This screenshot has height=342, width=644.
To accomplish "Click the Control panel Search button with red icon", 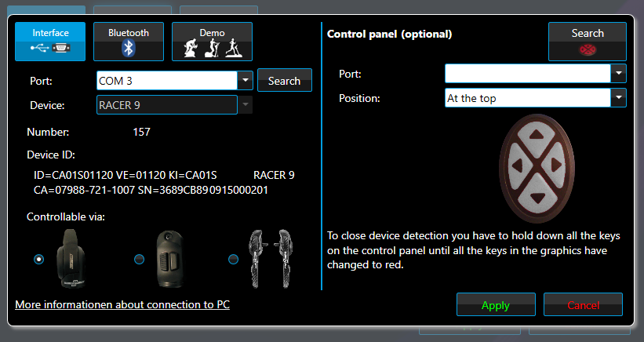I will tap(588, 42).
